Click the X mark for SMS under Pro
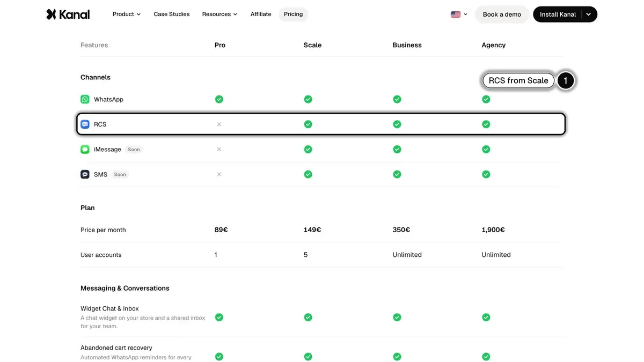644x362 pixels. tap(219, 174)
